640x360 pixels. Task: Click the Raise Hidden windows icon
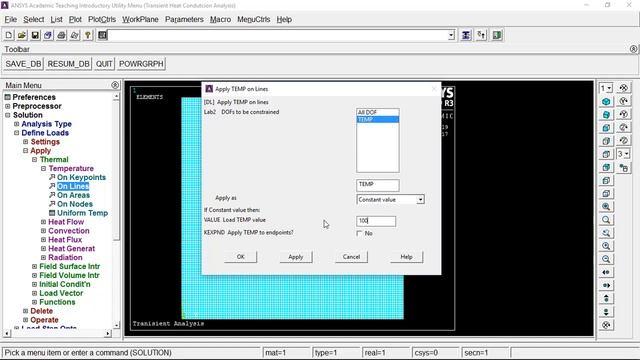(466, 36)
